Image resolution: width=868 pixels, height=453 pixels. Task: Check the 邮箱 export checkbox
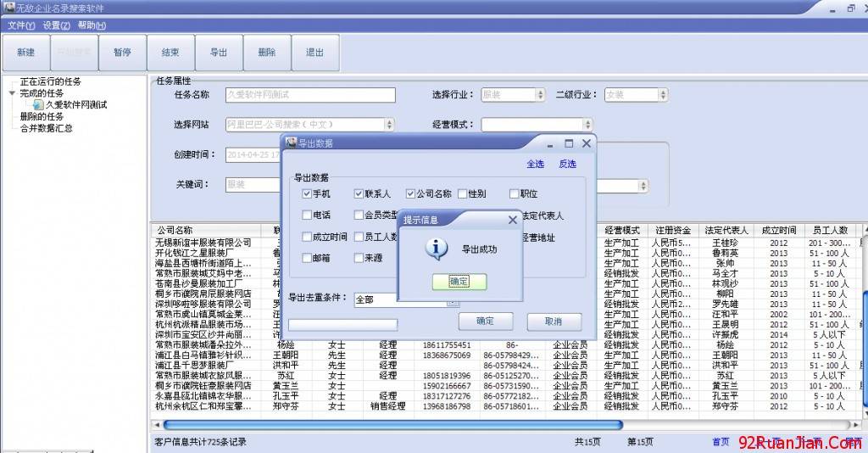pos(307,258)
